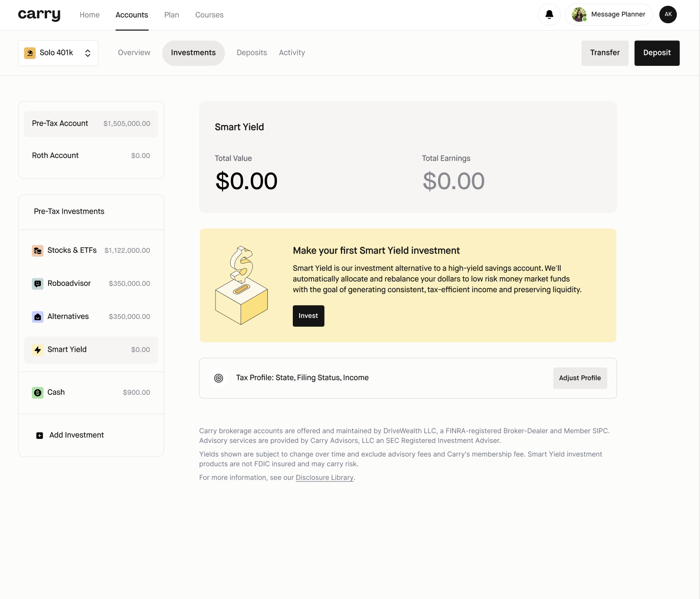Open the notifications bell

tap(549, 15)
